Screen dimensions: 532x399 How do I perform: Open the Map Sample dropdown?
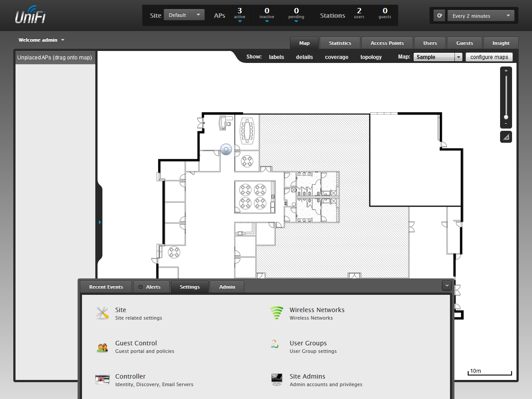[x=438, y=57]
